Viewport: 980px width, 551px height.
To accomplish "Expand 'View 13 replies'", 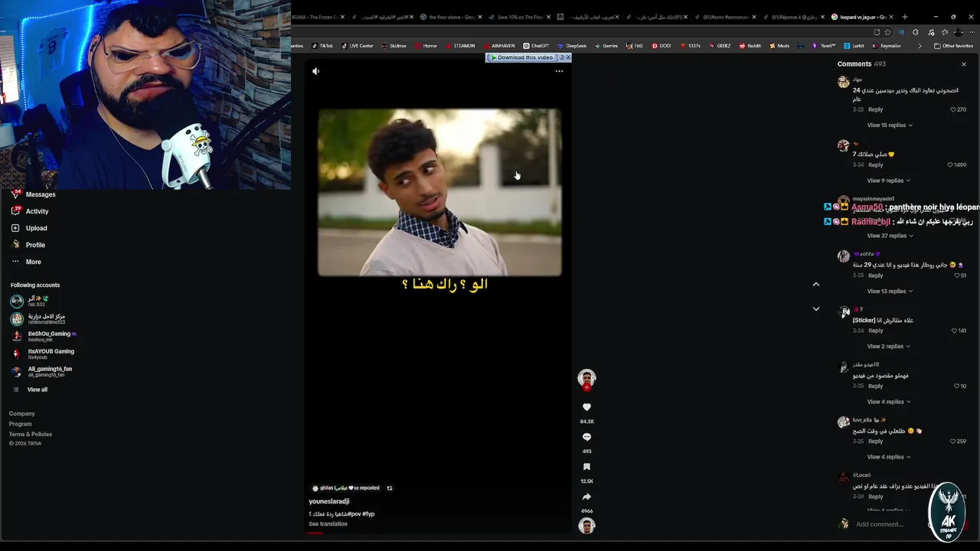I will pyautogui.click(x=890, y=291).
